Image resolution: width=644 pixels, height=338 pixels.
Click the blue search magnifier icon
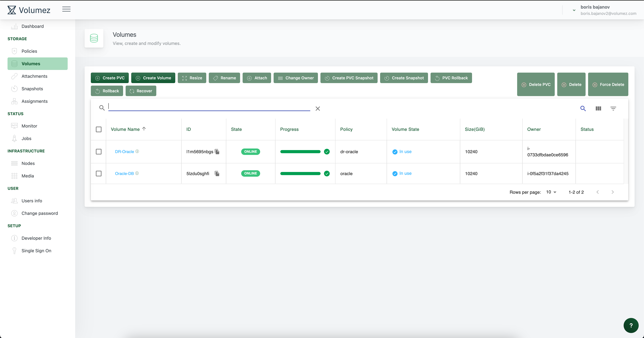[x=583, y=108]
